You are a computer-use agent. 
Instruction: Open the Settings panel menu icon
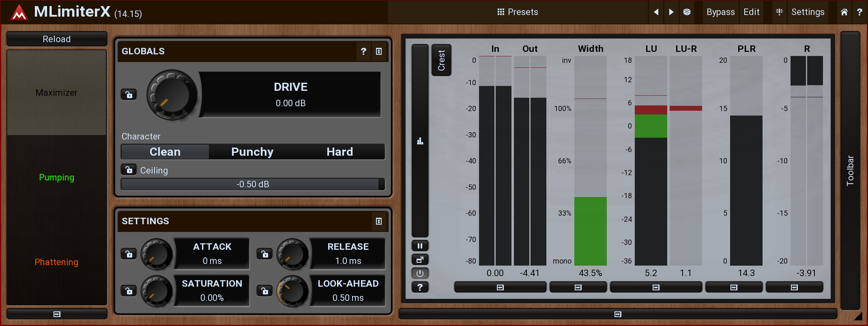coord(378,221)
